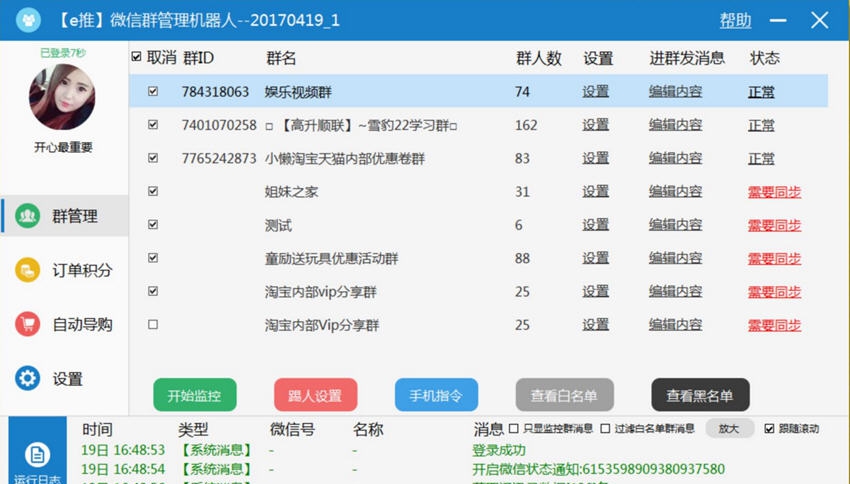Uncheck the 淘宝内部vip分享群 checked checkbox
Viewport: 850px width, 484px height.
153,291
